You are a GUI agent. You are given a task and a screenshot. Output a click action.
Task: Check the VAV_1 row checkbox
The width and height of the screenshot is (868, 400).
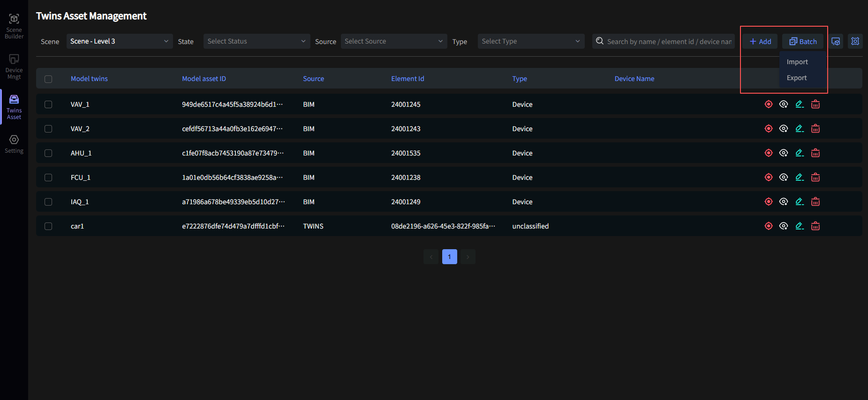pos(48,104)
